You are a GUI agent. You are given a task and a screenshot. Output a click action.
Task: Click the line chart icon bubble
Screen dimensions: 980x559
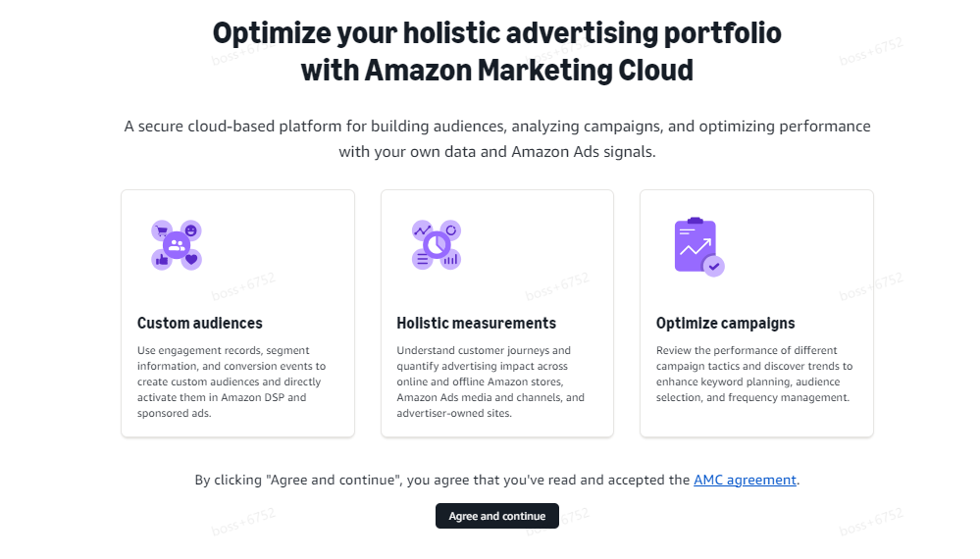422,230
